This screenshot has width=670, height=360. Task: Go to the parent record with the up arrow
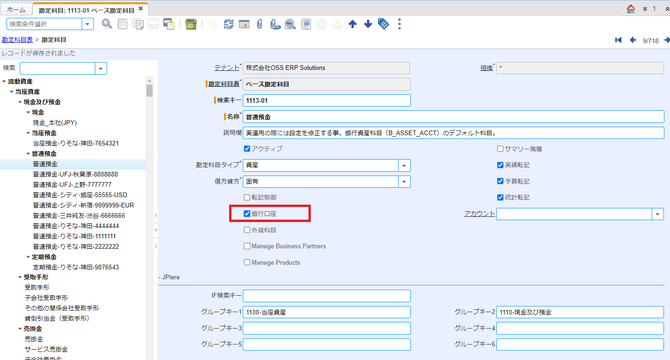click(x=353, y=24)
